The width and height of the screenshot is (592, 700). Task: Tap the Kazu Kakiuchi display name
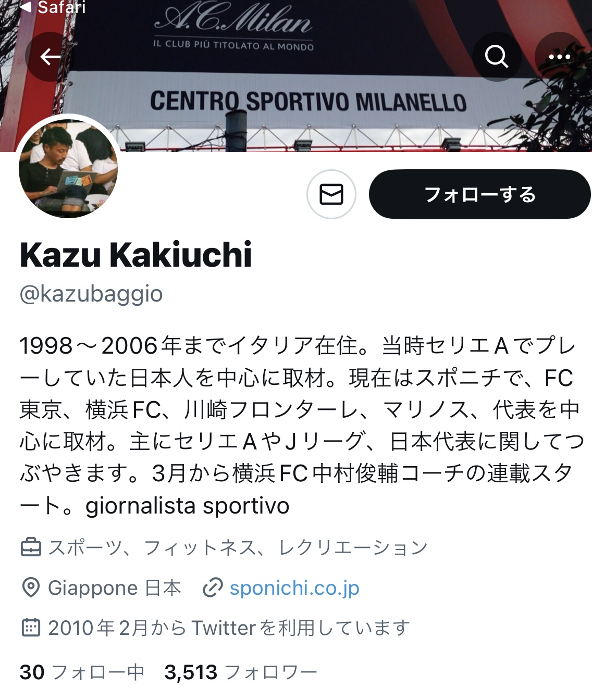135,255
